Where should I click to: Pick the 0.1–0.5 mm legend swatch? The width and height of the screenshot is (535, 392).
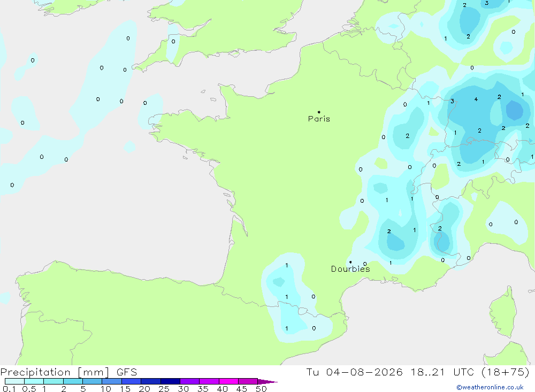coord(14,381)
